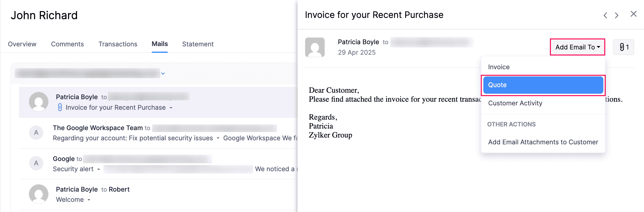Image resolution: width=644 pixels, height=212 pixels.
Task: Click the paperclip icon beside Invoice subject
Action: [60, 107]
